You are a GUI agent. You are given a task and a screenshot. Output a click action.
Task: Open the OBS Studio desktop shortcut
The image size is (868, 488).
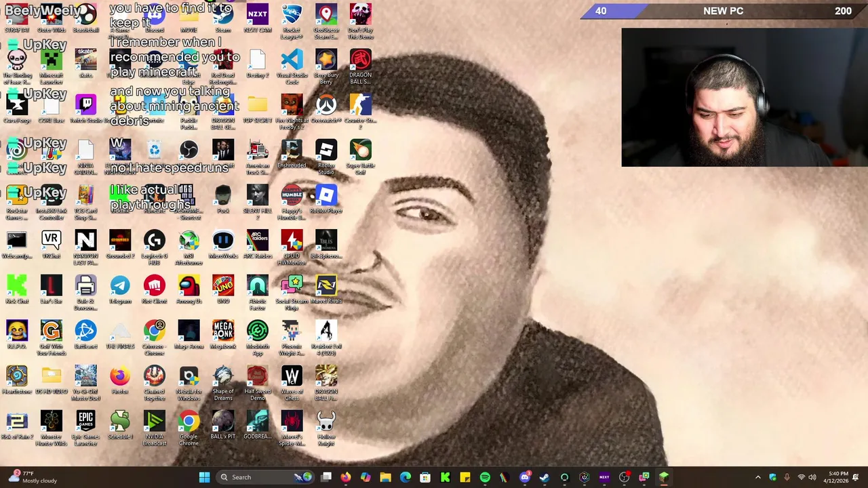click(x=189, y=155)
